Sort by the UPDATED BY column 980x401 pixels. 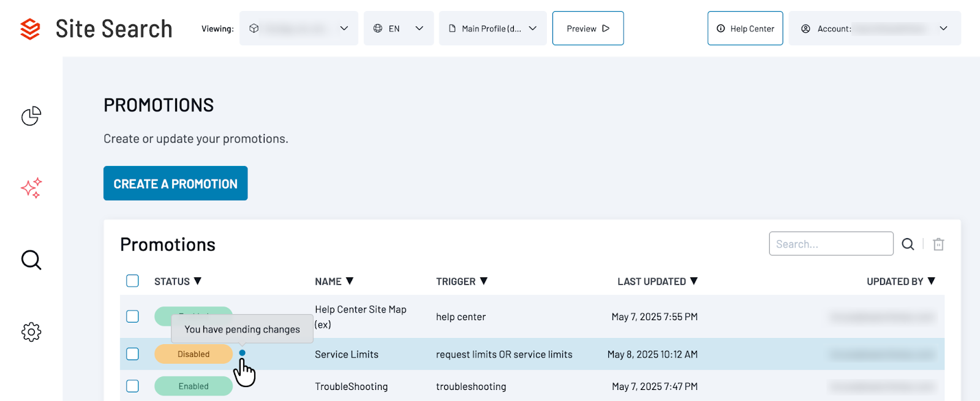pyautogui.click(x=901, y=282)
